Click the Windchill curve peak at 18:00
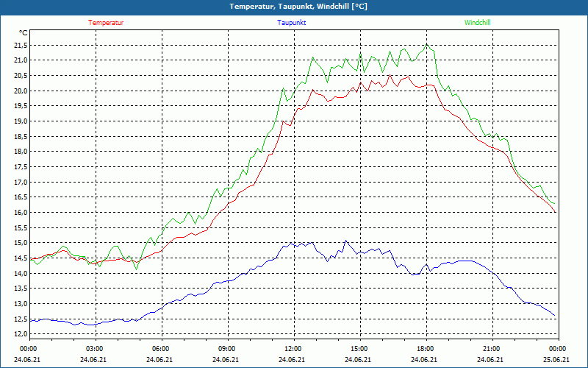588x368 pixels. [x=426, y=44]
